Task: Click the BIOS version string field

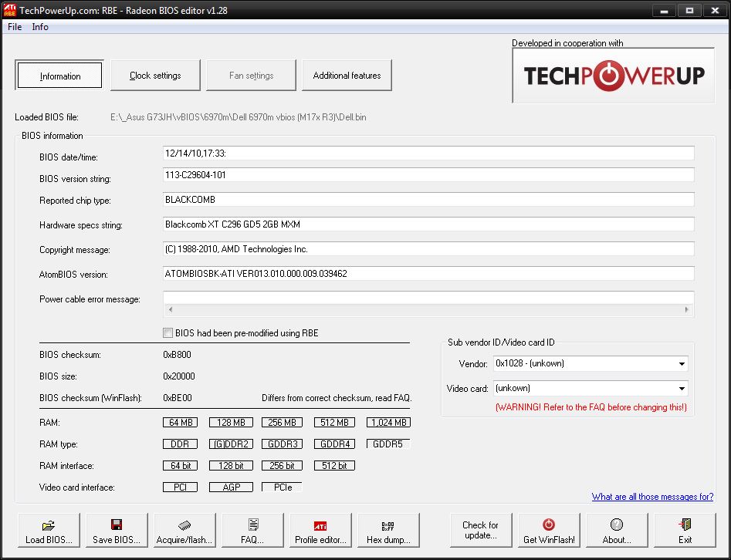Action: (428, 175)
